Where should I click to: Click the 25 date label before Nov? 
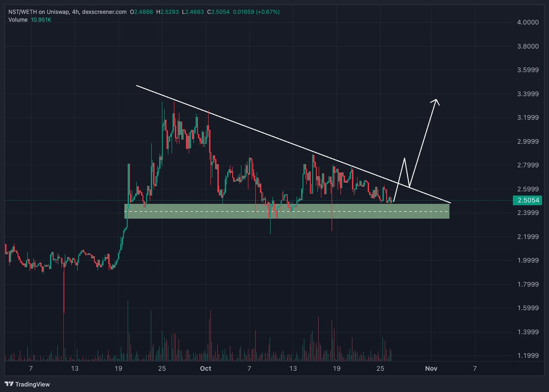[380, 368]
